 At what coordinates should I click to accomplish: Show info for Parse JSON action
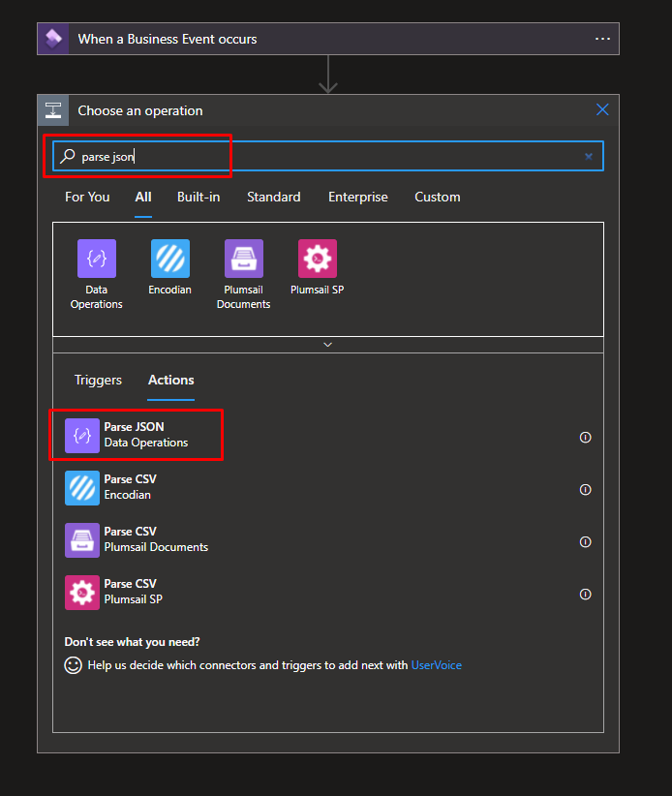pos(585,437)
